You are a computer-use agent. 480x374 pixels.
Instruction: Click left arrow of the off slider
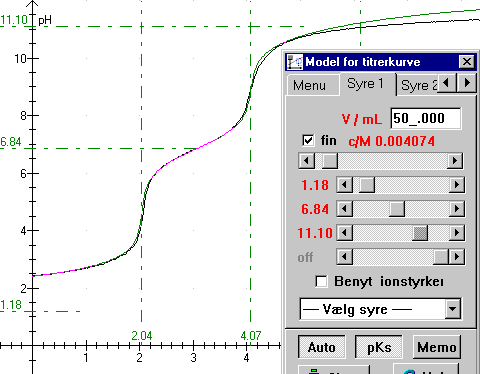click(345, 257)
